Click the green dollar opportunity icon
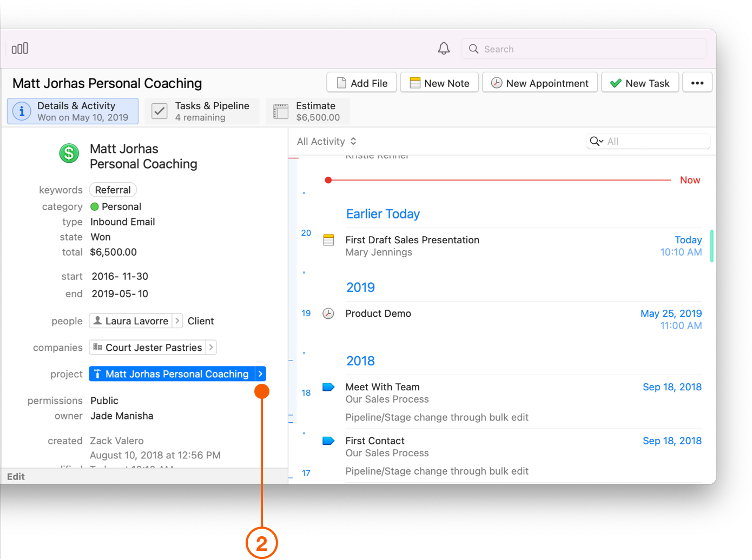The image size is (752, 560). coord(69,154)
